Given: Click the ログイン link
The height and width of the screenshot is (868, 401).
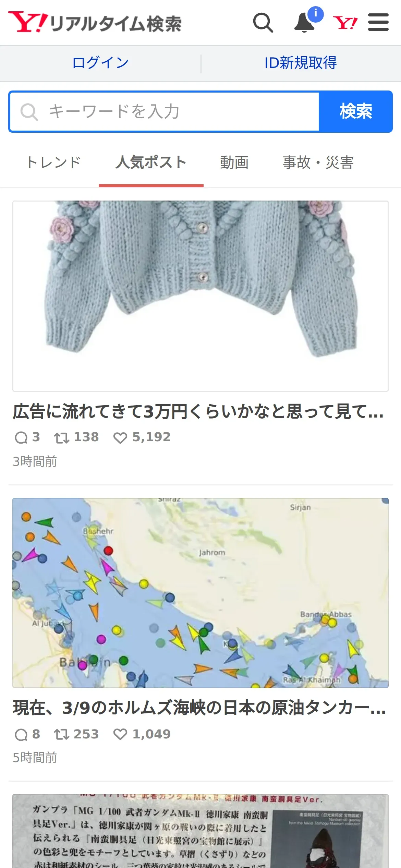Looking at the screenshot, I should [x=100, y=63].
